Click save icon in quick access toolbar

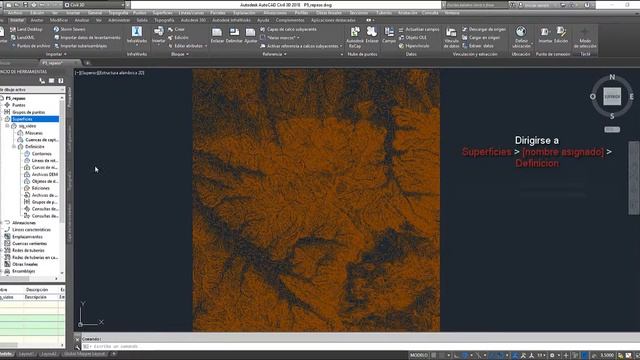click(25, 5)
